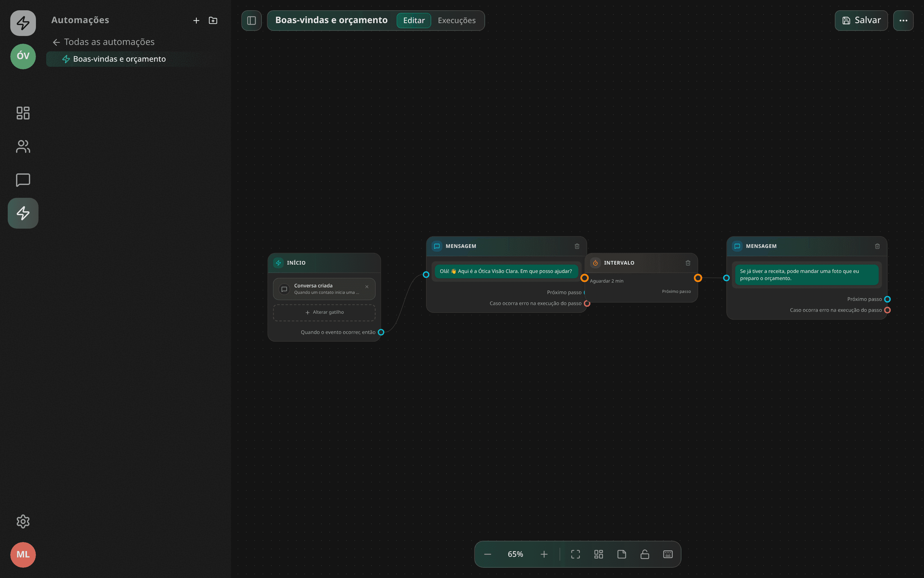The image size is (924, 578).
Task: Click the last Mensagem node Próximo passo connector
Action: point(887,299)
